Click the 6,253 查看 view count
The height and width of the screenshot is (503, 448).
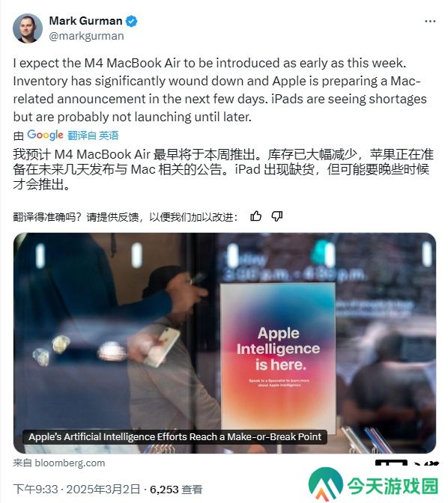click(176, 490)
